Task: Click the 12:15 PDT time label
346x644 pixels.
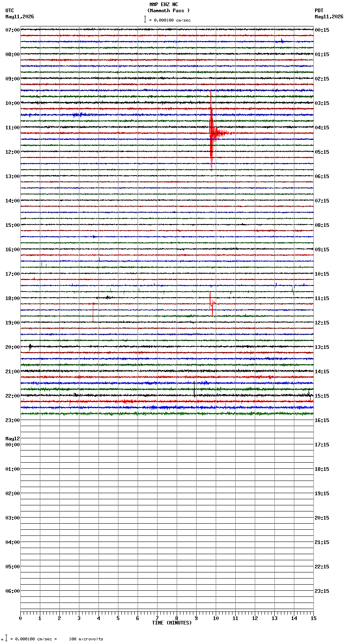Action: coord(322,323)
